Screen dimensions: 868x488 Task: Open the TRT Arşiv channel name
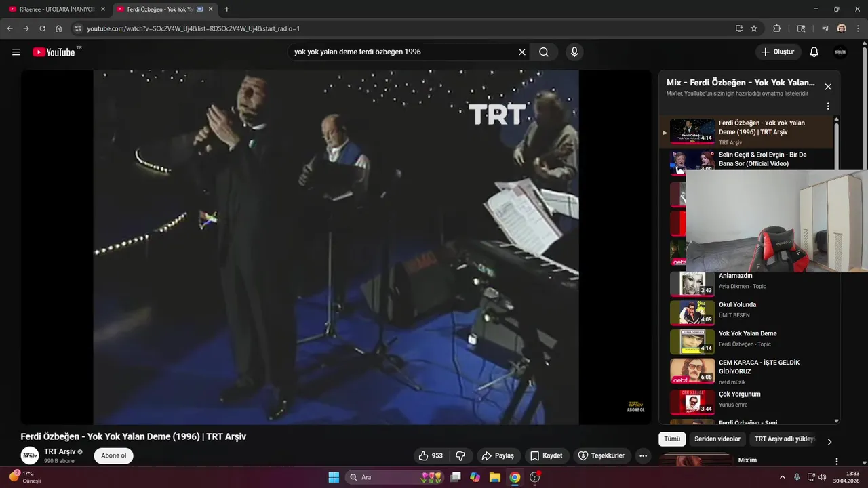60,451
